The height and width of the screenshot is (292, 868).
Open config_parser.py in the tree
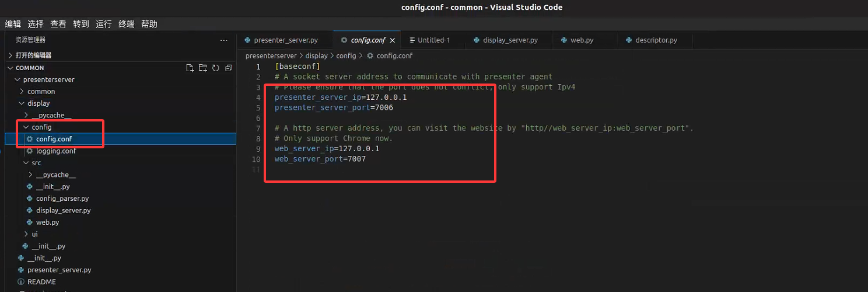pyautogui.click(x=120, y=199)
